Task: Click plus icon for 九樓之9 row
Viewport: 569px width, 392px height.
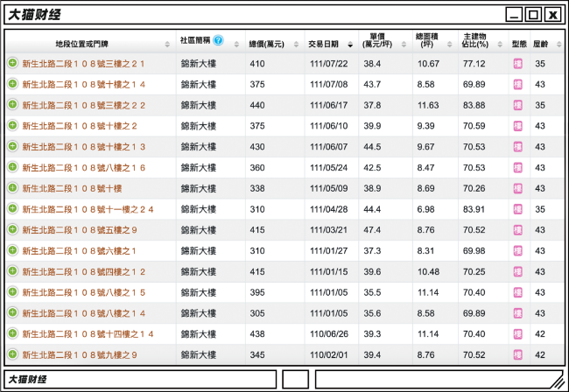Action: pyautogui.click(x=13, y=353)
